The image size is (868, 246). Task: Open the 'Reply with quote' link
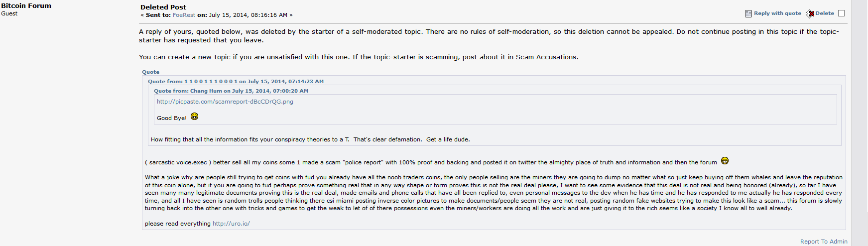click(x=777, y=13)
